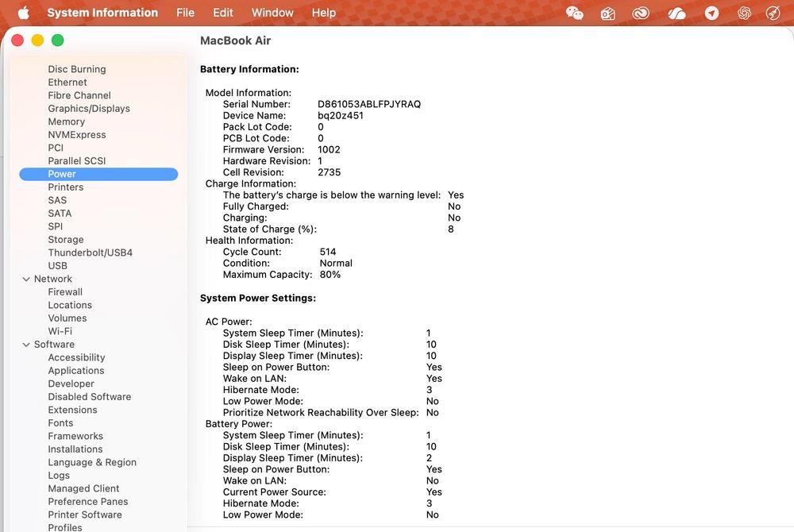
Task: Open the File menu
Action: click(185, 13)
